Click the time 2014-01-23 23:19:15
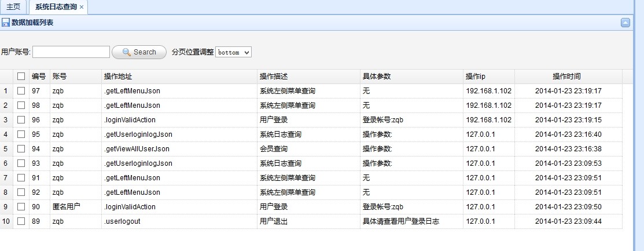Image resolution: width=644 pixels, height=251 pixels. [568, 120]
